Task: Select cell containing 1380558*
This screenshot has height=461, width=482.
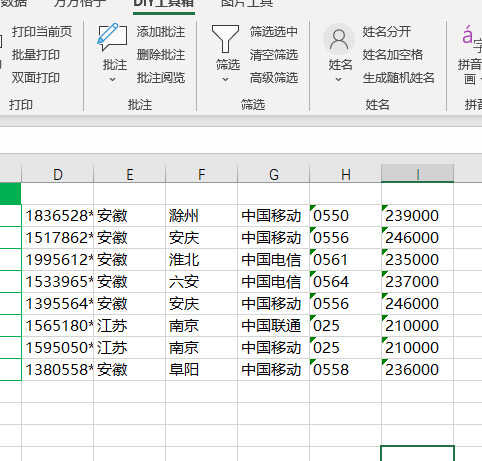Action: pos(58,370)
